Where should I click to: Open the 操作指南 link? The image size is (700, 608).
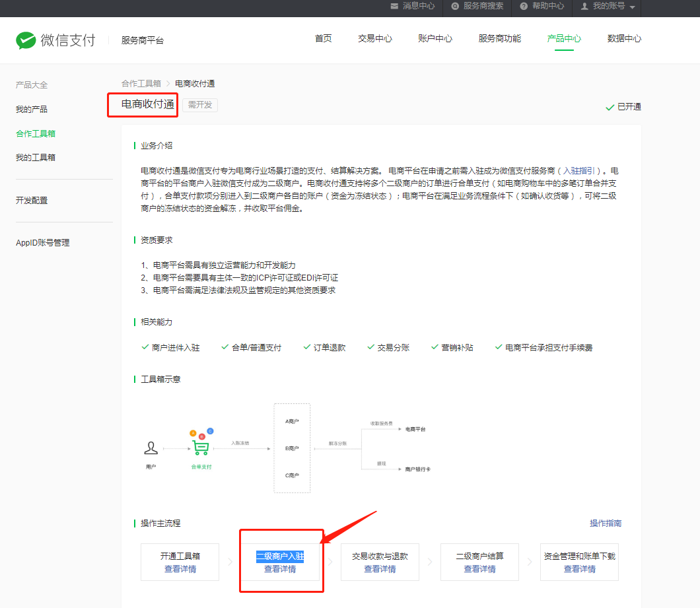pos(606,524)
